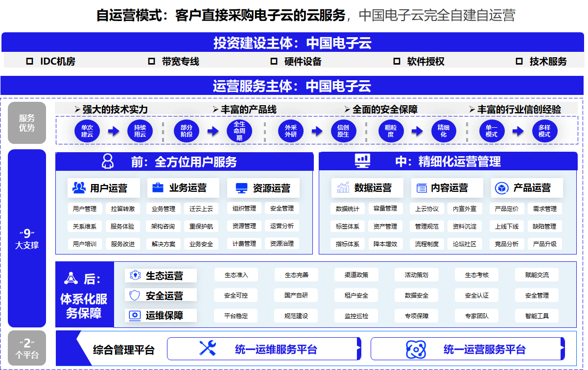Click the 组织管理 tag
588x370 pixels.
(244, 208)
